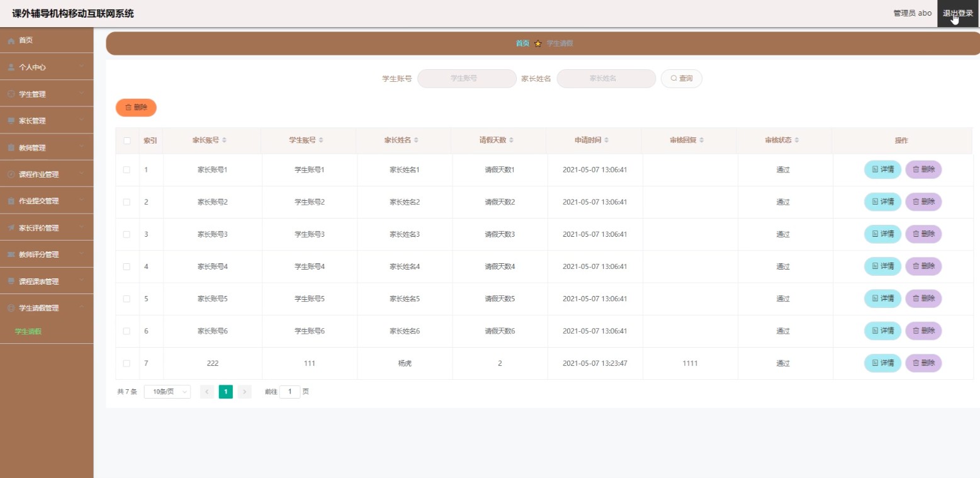Viewport: 980px width, 478px height.
Task: Open 详情 for row 家长账号1
Action: click(x=882, y=169)
